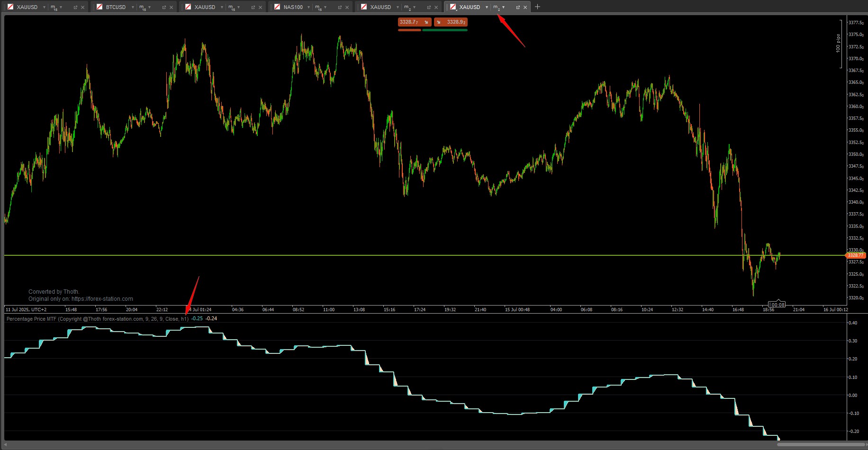Viewport: 868px width, 450px height.
Task: Close the active XAUUSD m2 chart tab
Action: click(525, 7)
